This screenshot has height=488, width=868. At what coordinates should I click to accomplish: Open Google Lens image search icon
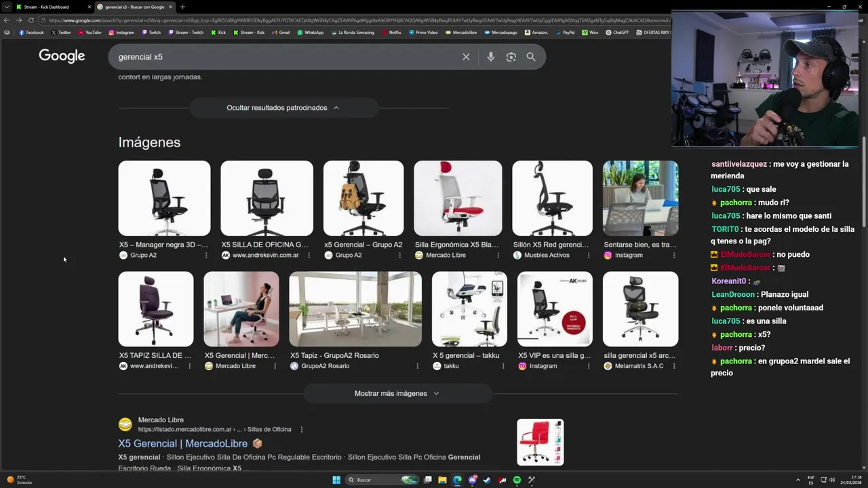point(511,57)
